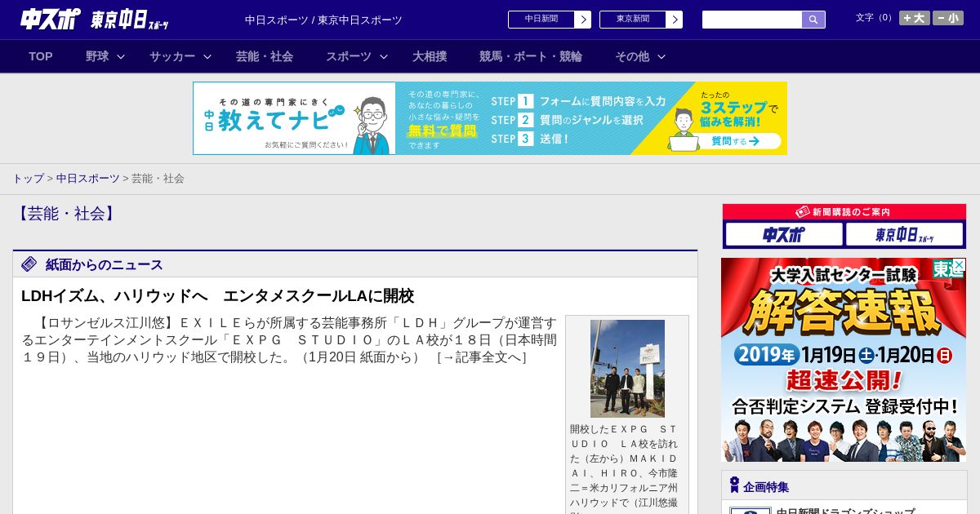Open 野球 navigation menu
980x514 pixels.
click(x=97, y=56)
